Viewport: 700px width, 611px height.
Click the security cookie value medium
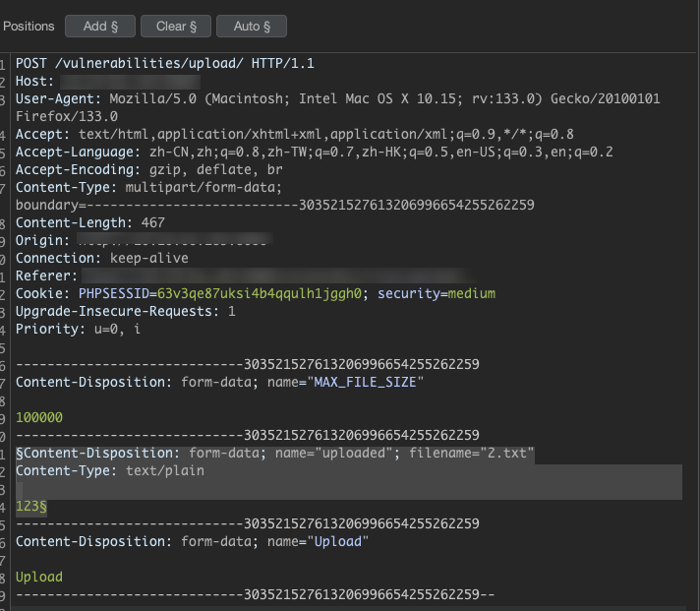(471, 293)
